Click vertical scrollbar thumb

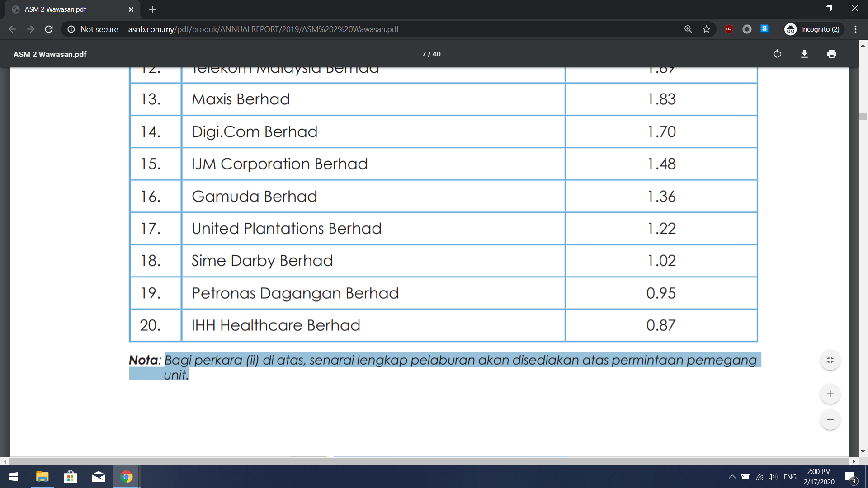pyautogui.click(x=863, y=117)
